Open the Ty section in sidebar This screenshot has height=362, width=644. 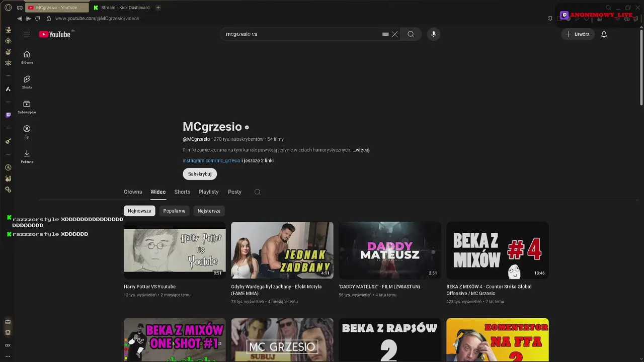point(27,132)
